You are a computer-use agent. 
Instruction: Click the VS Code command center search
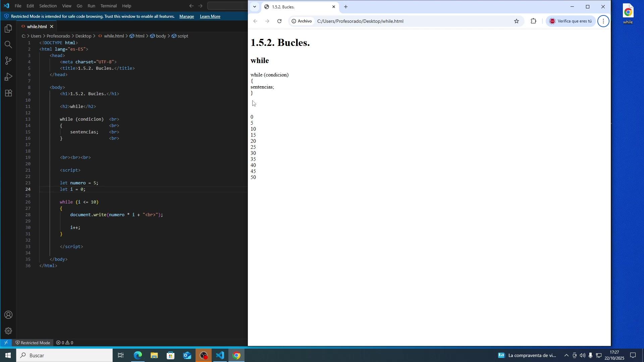coord(228,6)
